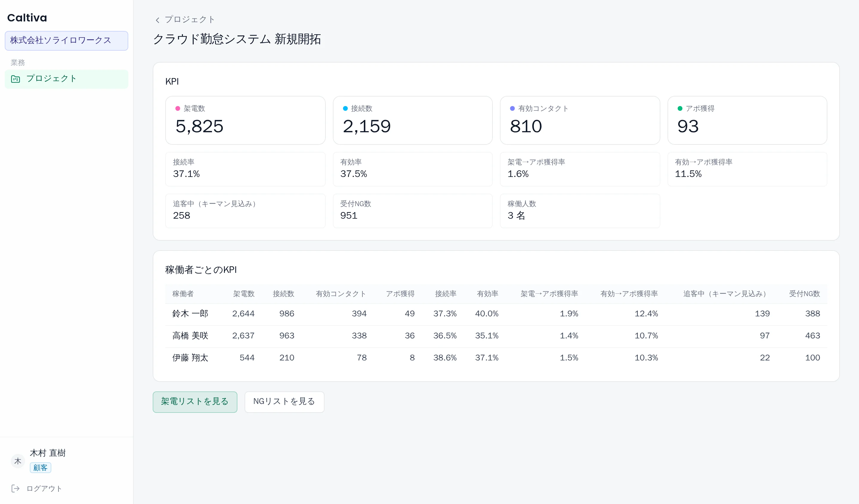The width and height of the screenshot is (859, 504).
Task: Open NGリストを見る button
Action: pos(284,402)
